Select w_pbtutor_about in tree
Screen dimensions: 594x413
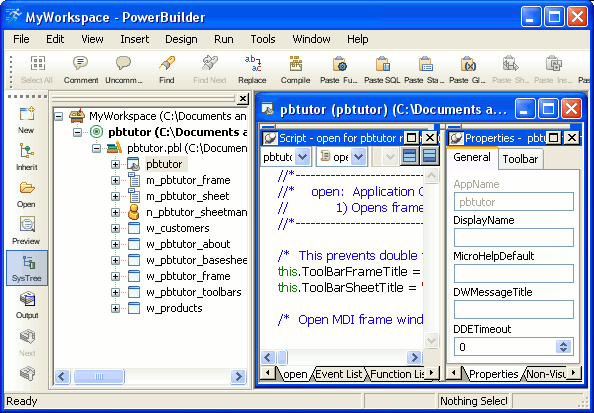tap(188, 244)
